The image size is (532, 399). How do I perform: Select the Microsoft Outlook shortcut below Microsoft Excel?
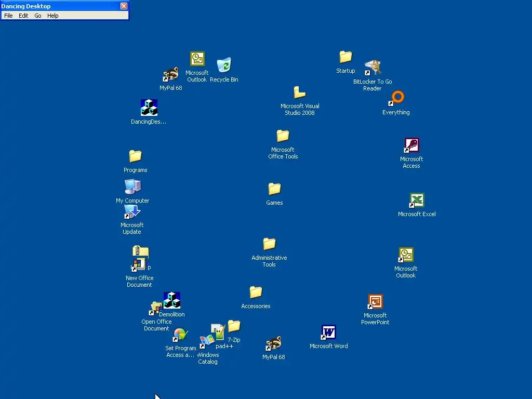coord(406,255)
